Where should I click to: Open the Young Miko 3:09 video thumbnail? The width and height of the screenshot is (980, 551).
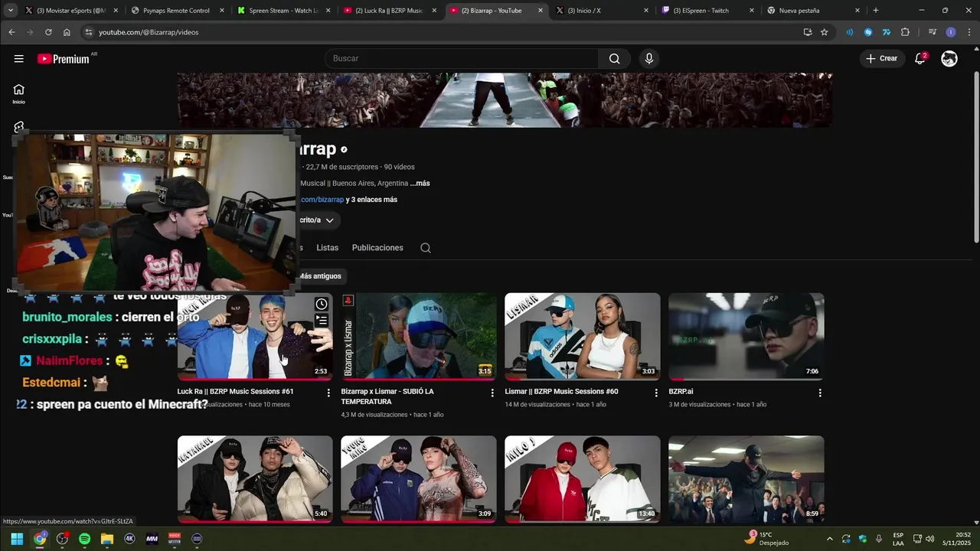tap(419, 479)
